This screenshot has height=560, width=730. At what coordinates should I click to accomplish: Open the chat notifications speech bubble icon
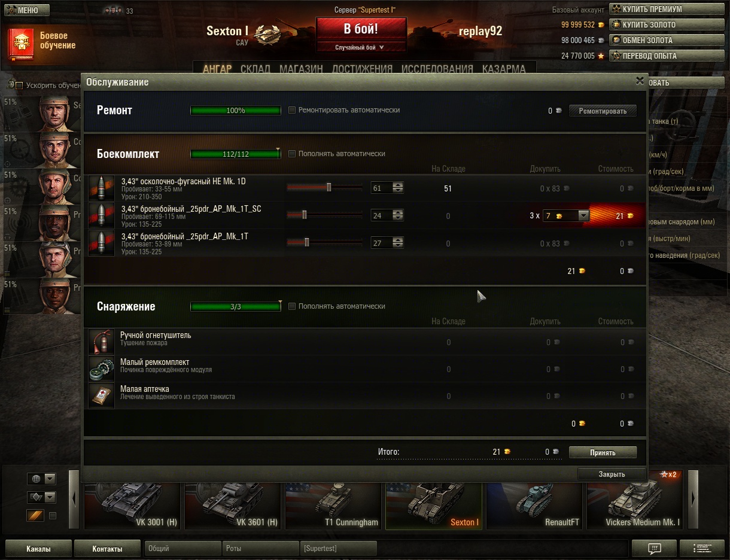tap(654, 548)
